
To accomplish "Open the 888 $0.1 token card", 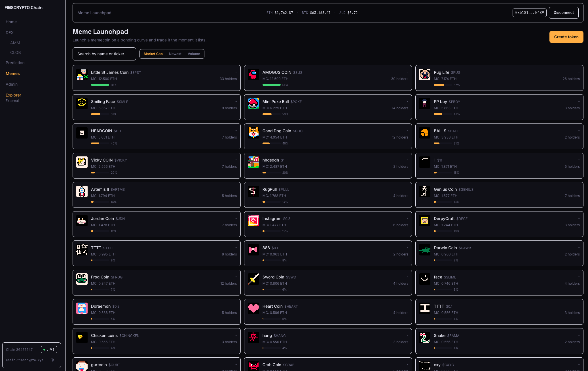I will click(328, 253).
